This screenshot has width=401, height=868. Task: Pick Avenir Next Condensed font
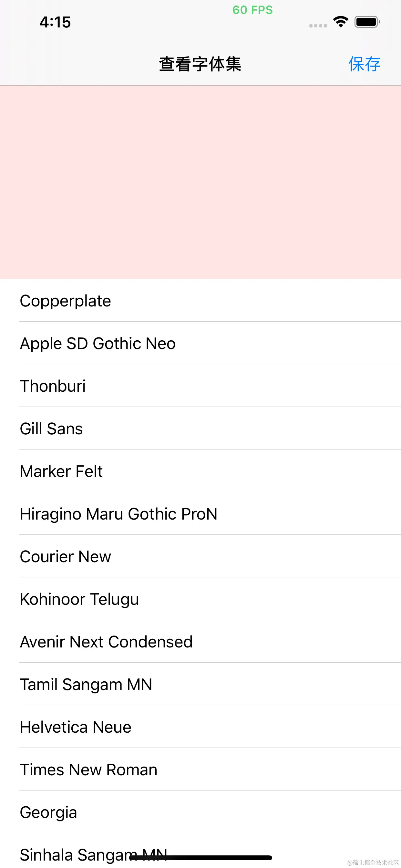(x=107, y=642)
